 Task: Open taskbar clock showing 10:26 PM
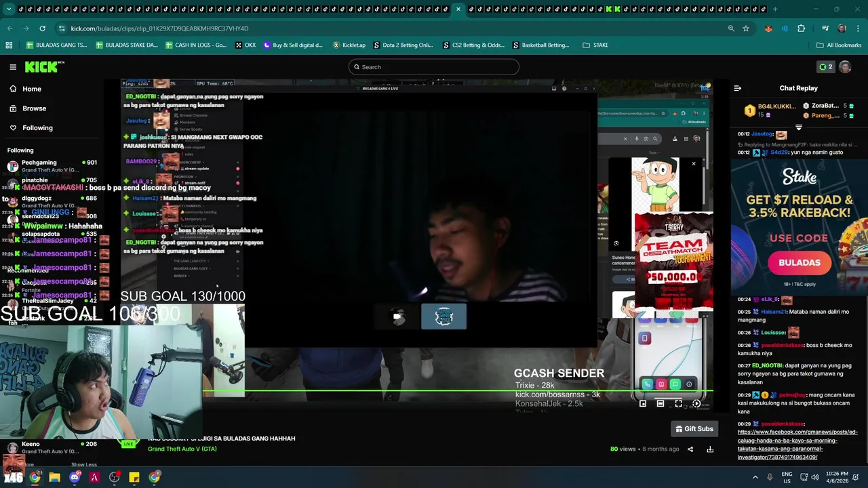pyautogui.click(x=837, y=477)
